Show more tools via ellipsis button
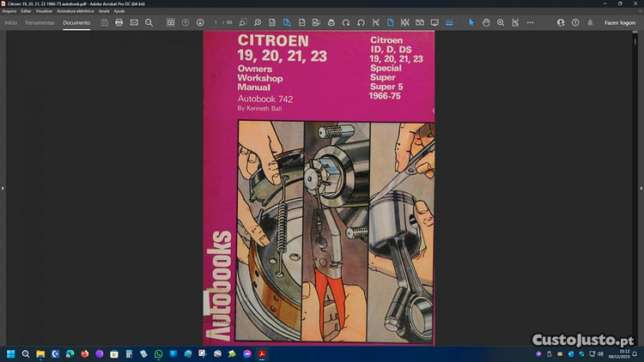 [530, 22]
